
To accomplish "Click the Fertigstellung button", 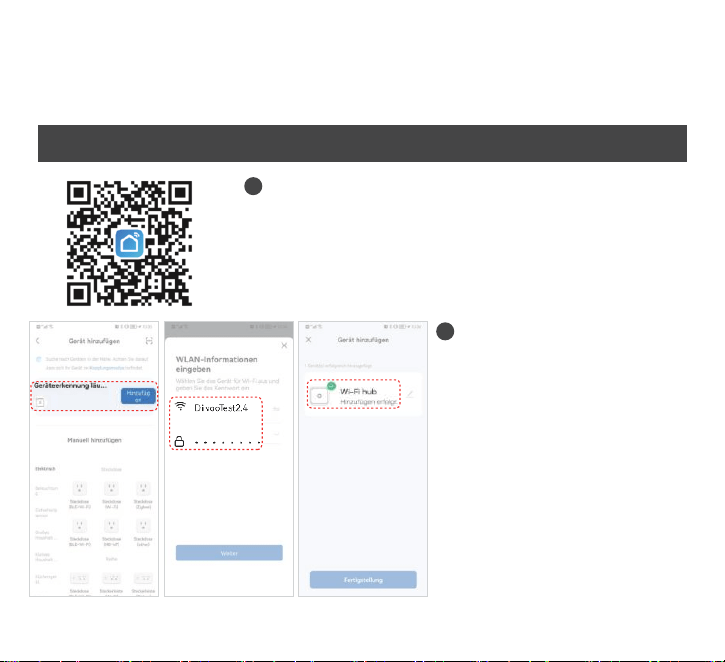I will point(363,580).
